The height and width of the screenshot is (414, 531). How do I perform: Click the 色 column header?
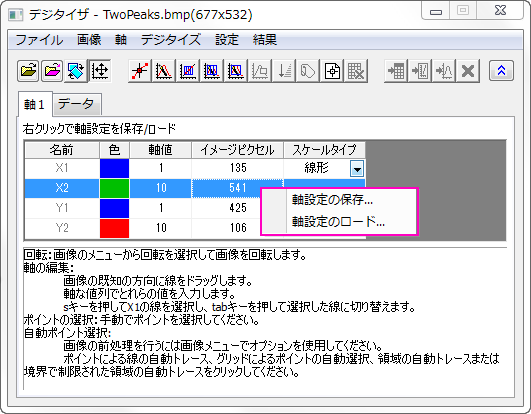(x=114, y=150)
